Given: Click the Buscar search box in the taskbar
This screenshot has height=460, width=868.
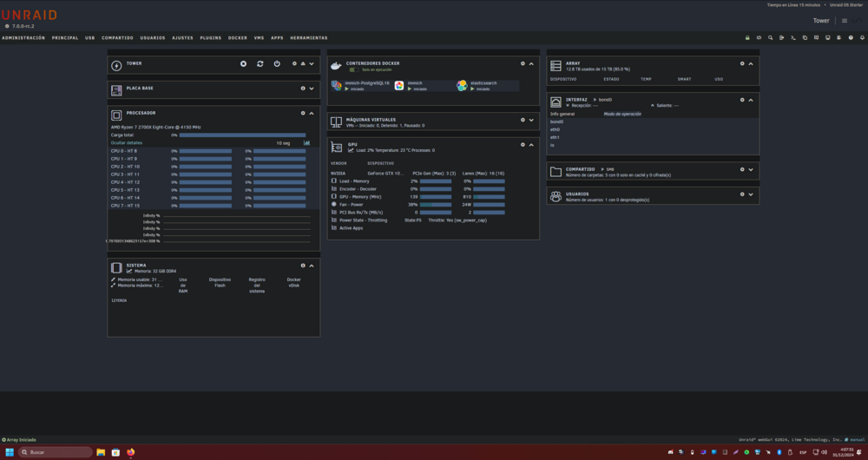Looking at the screenshot, I should tap(56, 452).
